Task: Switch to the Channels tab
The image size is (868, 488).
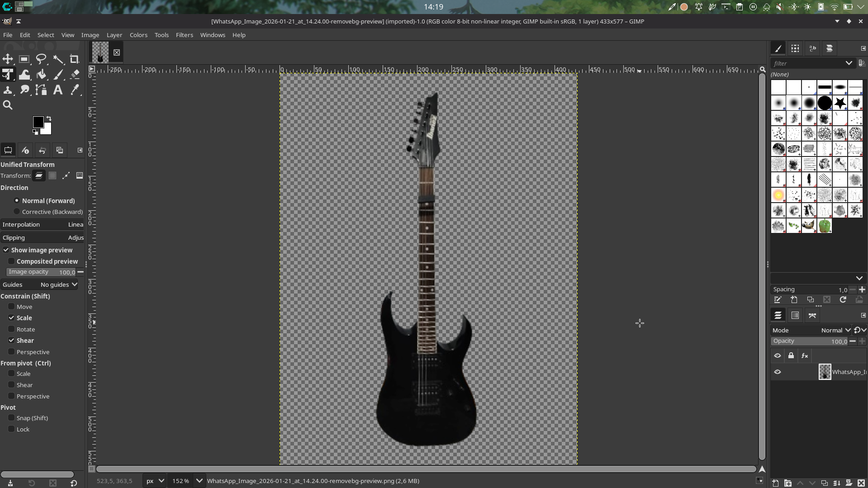Action: (x=795, y=315)
